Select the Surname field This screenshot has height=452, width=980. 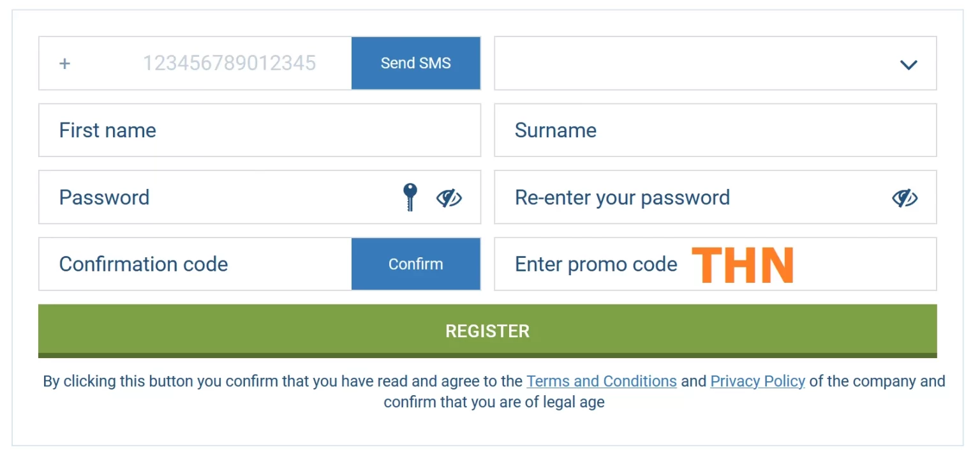715,130
